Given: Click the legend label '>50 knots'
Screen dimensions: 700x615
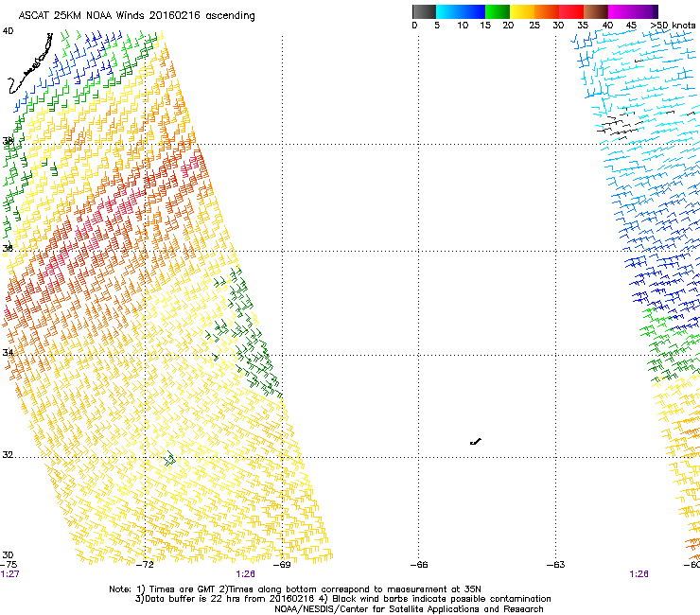Looking at the screenshot, I should pos(673,26).
